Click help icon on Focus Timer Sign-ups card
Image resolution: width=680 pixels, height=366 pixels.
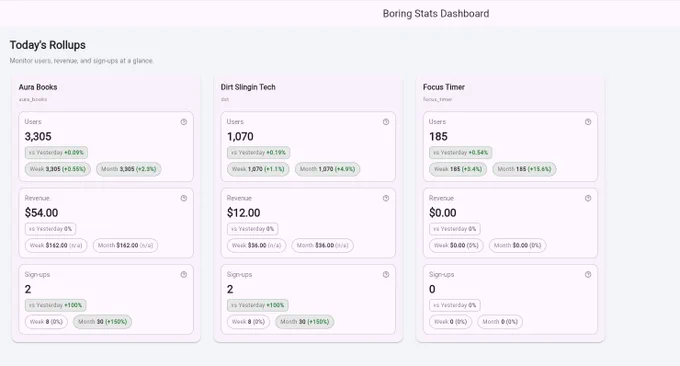pyautogui.click(x=588, y=274)
